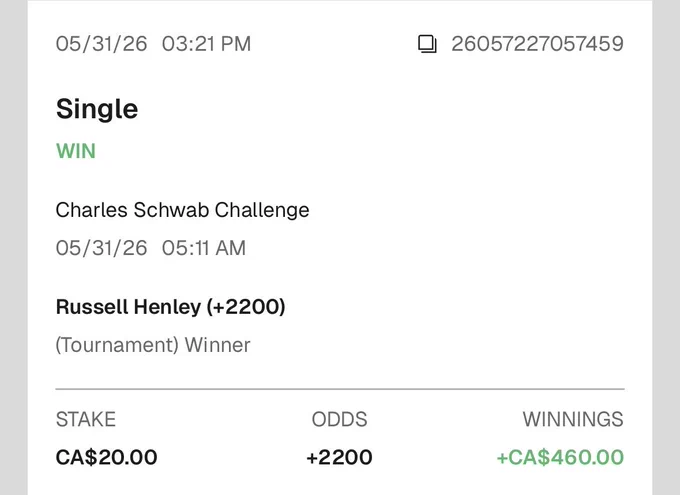Click the Single bet type heading
Screen dimensions: 680x495
[97, 109]
